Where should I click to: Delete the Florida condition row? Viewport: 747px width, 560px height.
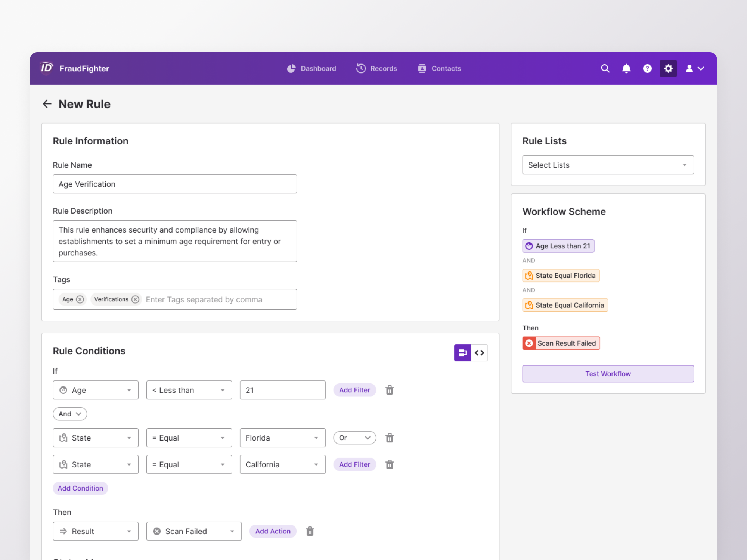[390, 438]
